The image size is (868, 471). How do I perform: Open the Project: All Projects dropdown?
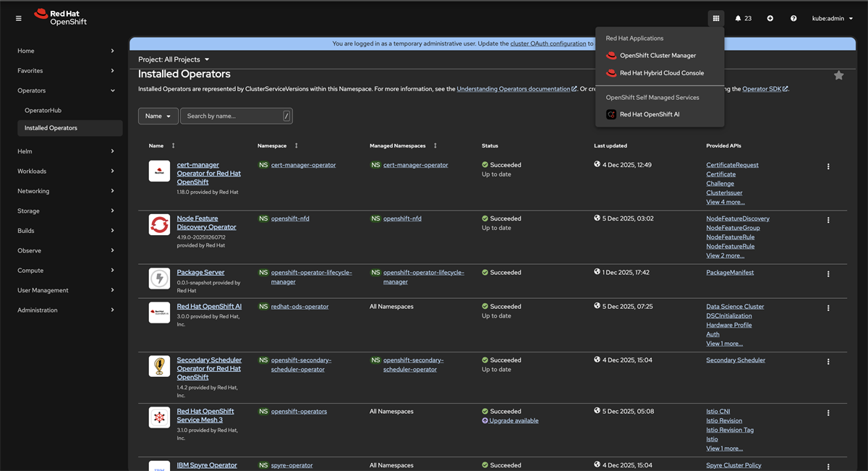pyautogui.click(x=174, y=59)
